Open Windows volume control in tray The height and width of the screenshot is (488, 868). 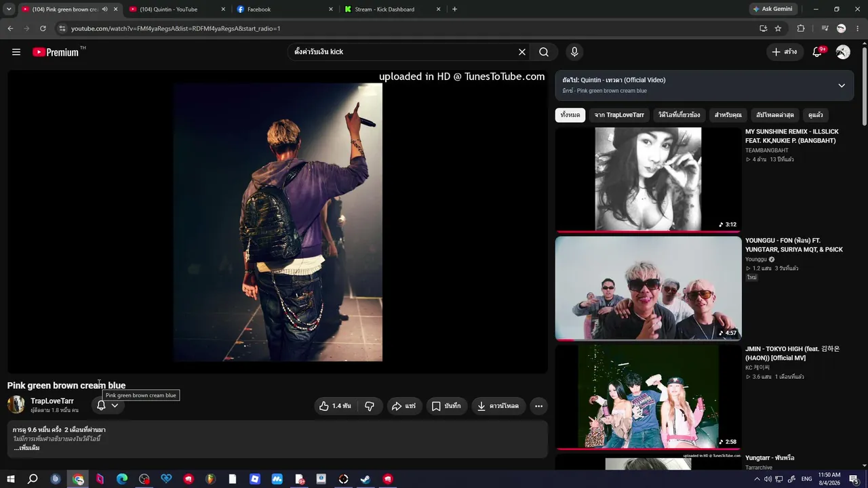coord(768,479)
